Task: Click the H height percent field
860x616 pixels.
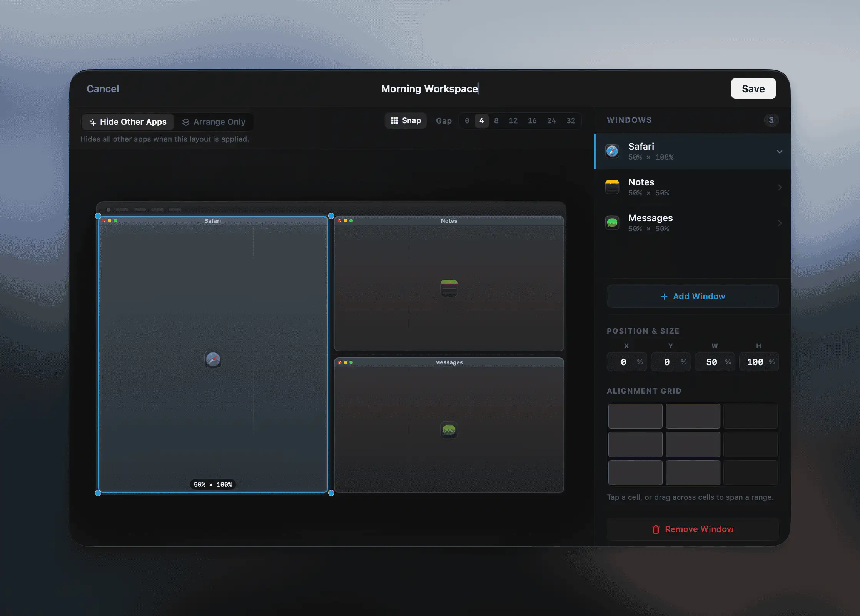Action: tap(759, 362)
